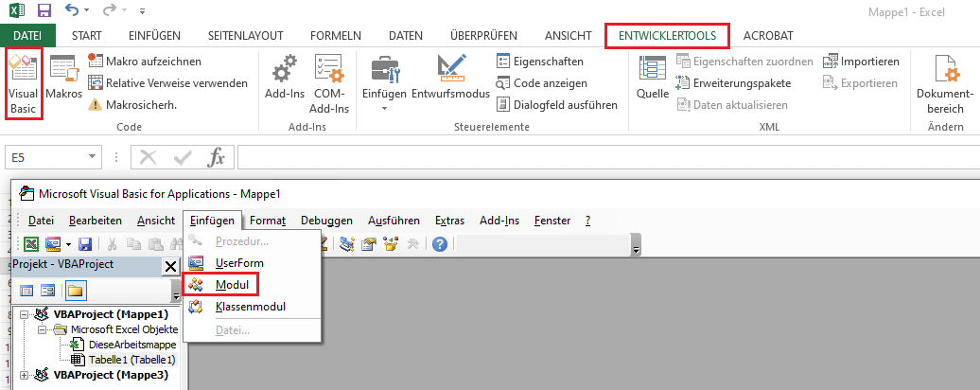Click the Quelle XML icon

[x=652, y=83]
